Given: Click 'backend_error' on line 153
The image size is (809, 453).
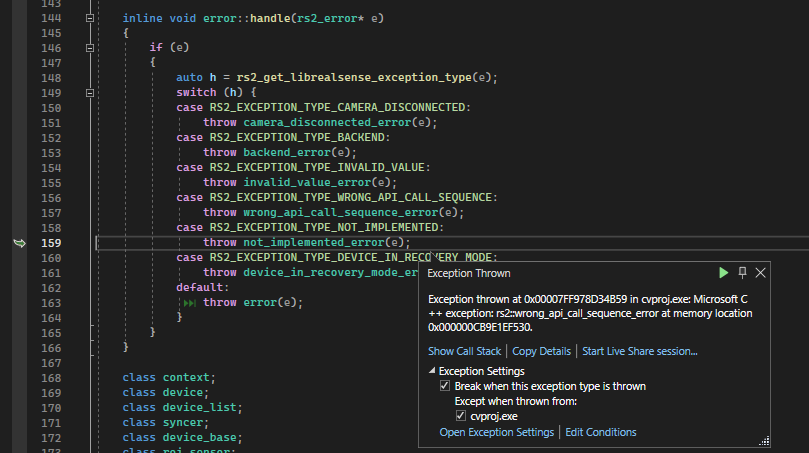Looking at the screenshot, I should point(287,152).
